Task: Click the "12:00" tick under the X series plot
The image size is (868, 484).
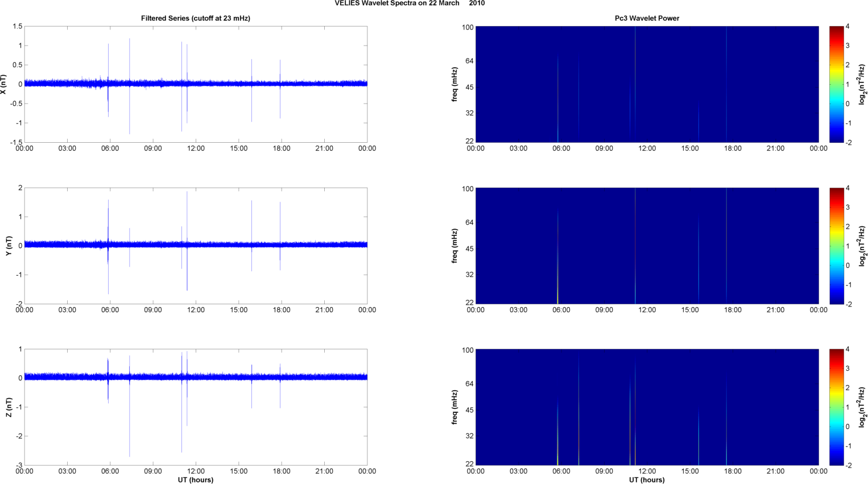Action: [196, 148]
